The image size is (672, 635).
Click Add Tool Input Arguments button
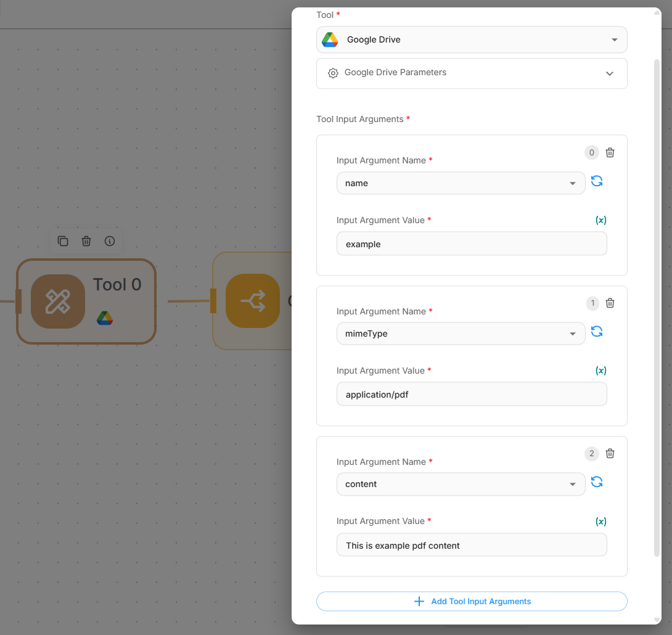point(472,601)
